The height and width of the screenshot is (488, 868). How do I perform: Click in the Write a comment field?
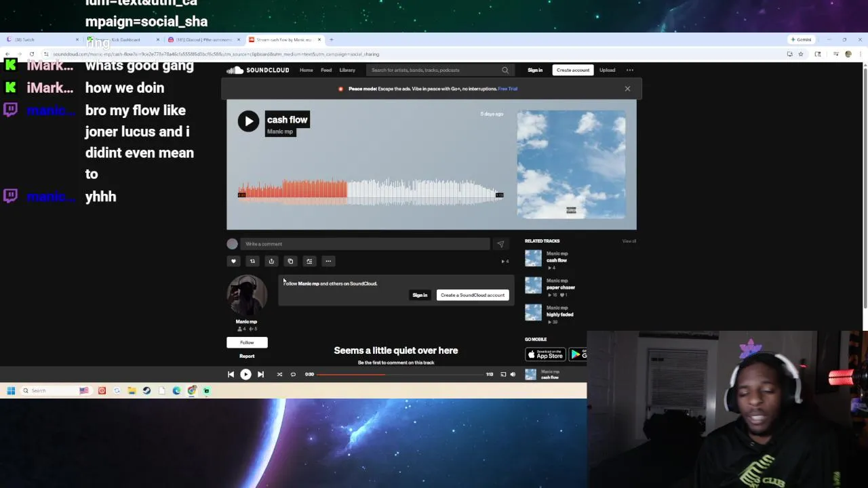(x=365, y=244)
